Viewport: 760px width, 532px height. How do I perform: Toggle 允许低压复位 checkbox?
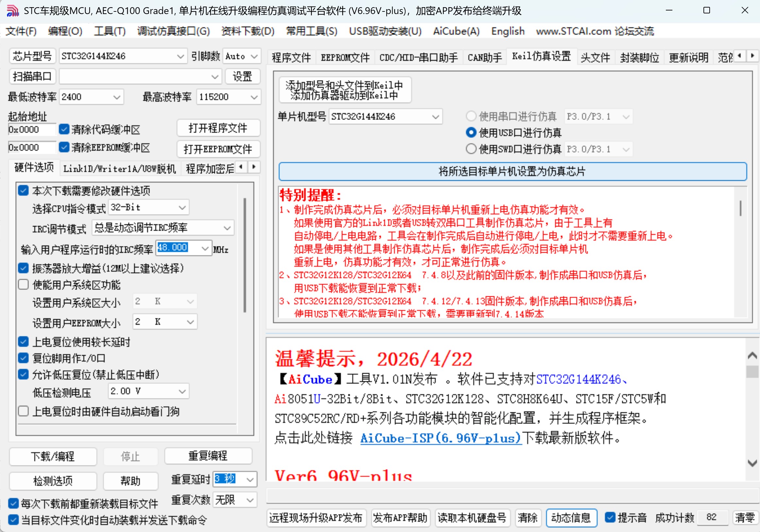point(23,374)
